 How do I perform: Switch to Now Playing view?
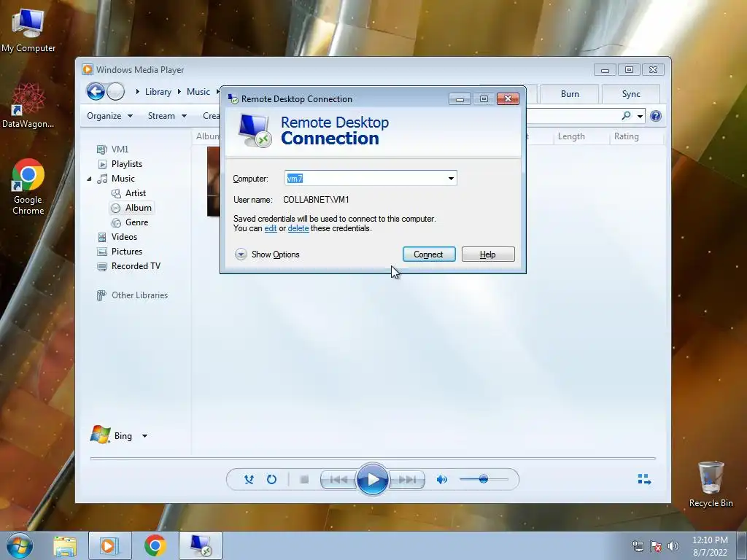click(644, 479)
